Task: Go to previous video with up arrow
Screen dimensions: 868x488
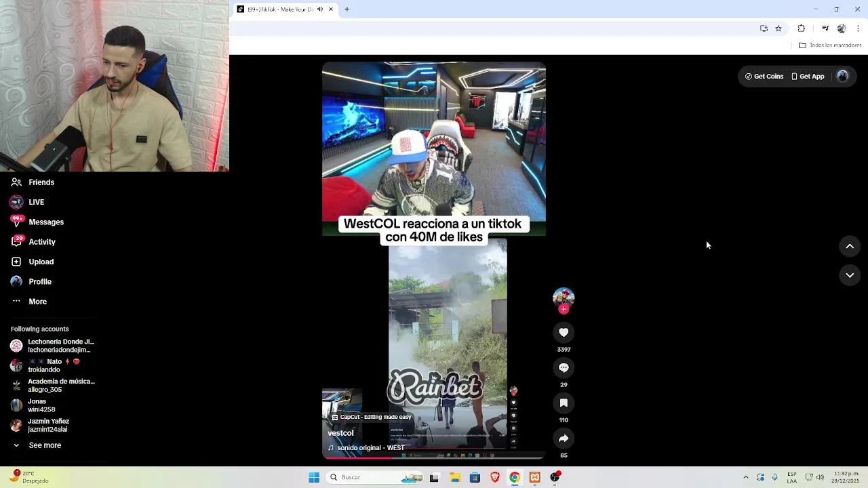Action: point(850,246)
